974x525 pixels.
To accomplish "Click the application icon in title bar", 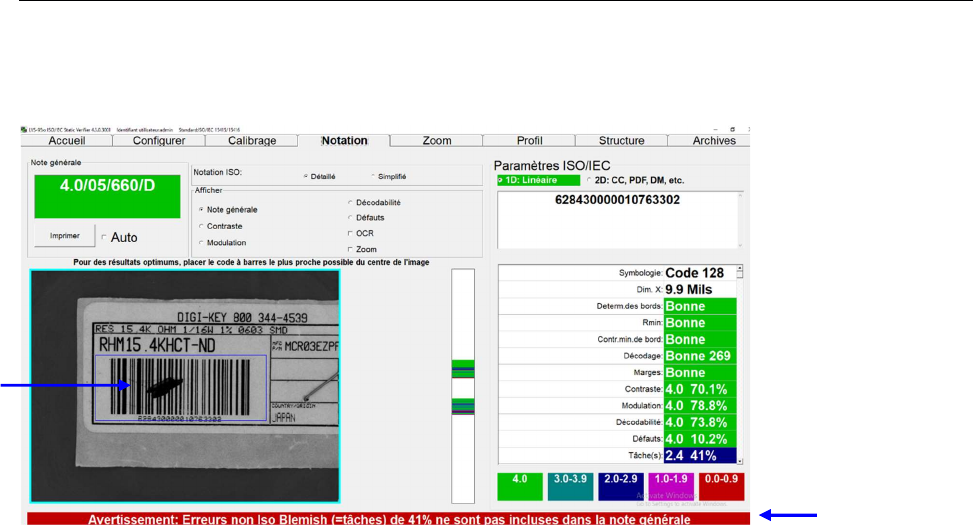I will coord(24,130).
